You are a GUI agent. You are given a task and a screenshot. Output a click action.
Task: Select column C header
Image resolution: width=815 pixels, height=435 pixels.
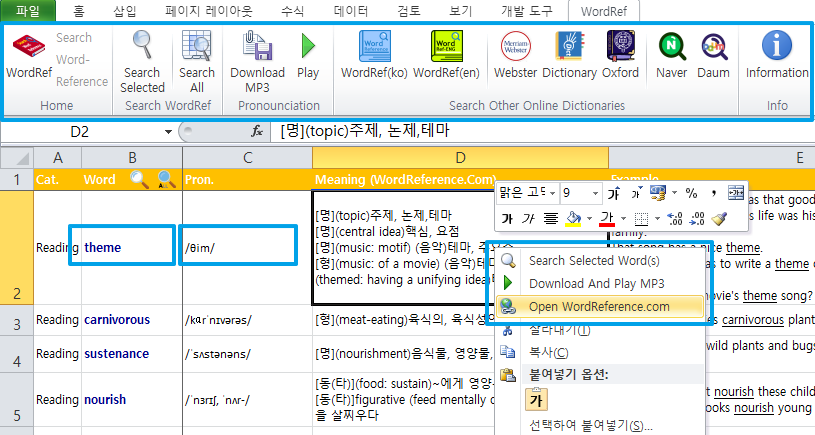point(247,157)
